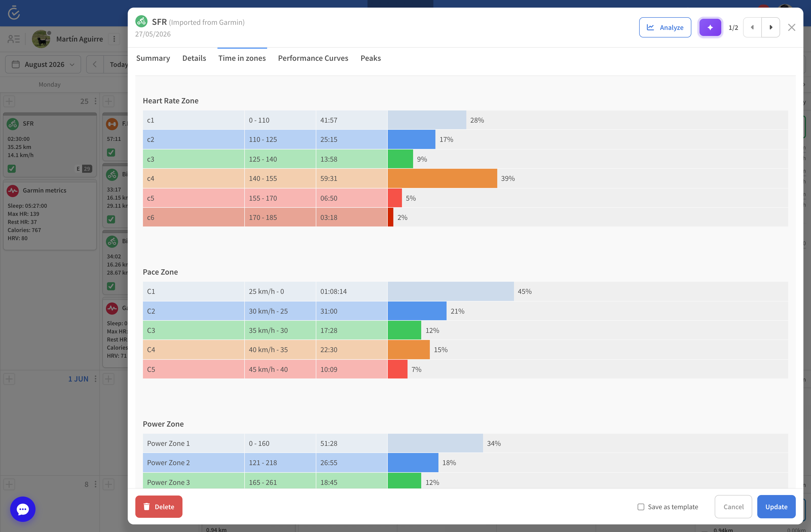Screen dimensions: 811x532
Task: Open the purple AI sparkle button
Action: pyautogui.click(x=710, y=27)
